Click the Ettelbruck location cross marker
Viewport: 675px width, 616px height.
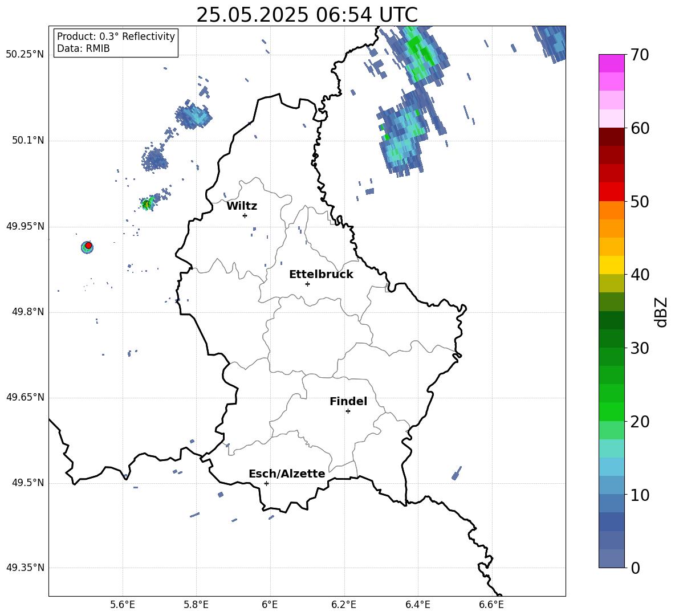coord(307,284)
